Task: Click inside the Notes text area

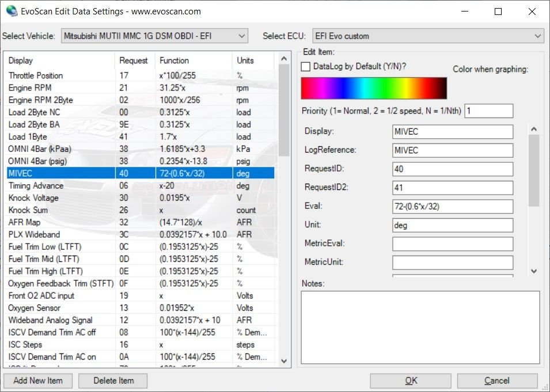Action: [x=420, y=328]
